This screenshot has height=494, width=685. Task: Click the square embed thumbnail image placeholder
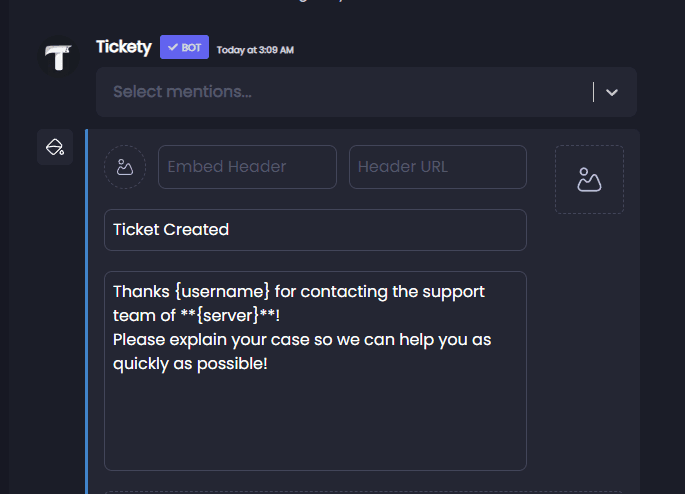tap(589, 180)
